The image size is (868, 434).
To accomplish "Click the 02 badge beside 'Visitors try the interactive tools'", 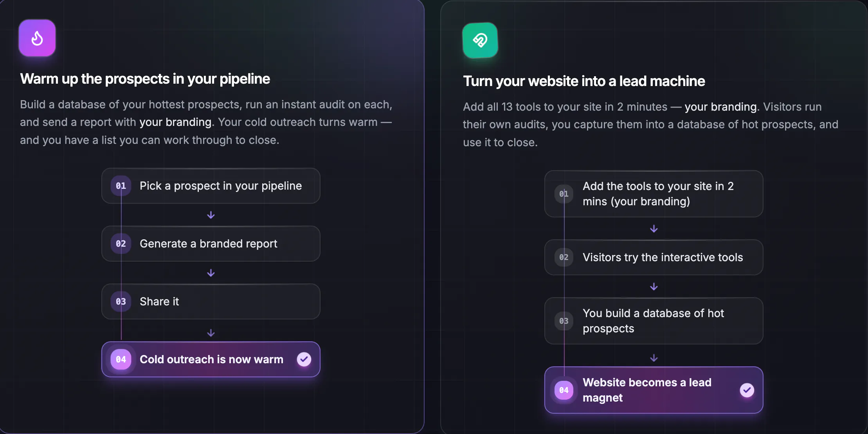I will tap(564, 257).
